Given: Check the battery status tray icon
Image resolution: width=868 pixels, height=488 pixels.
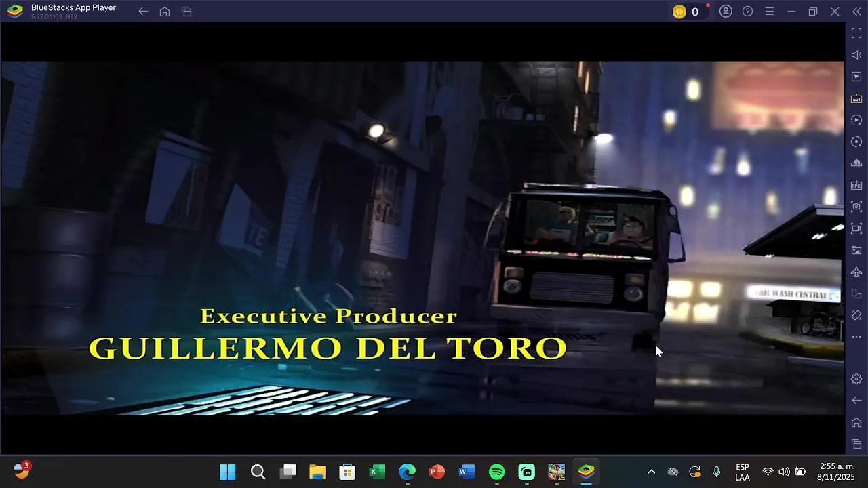Looking at the screenshot, I should point(800,472).
